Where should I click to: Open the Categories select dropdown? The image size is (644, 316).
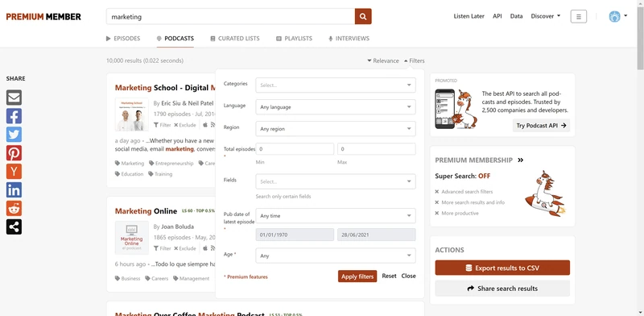[x=336, y=85]
